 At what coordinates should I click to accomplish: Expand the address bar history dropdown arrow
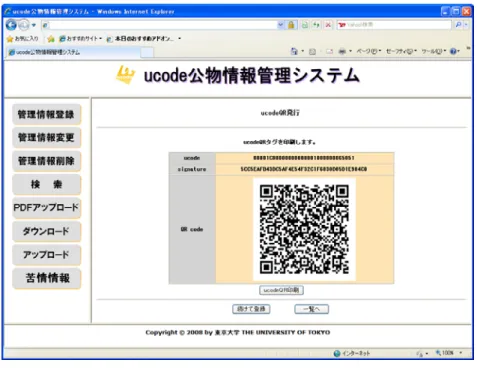click(x=281, y=25)
